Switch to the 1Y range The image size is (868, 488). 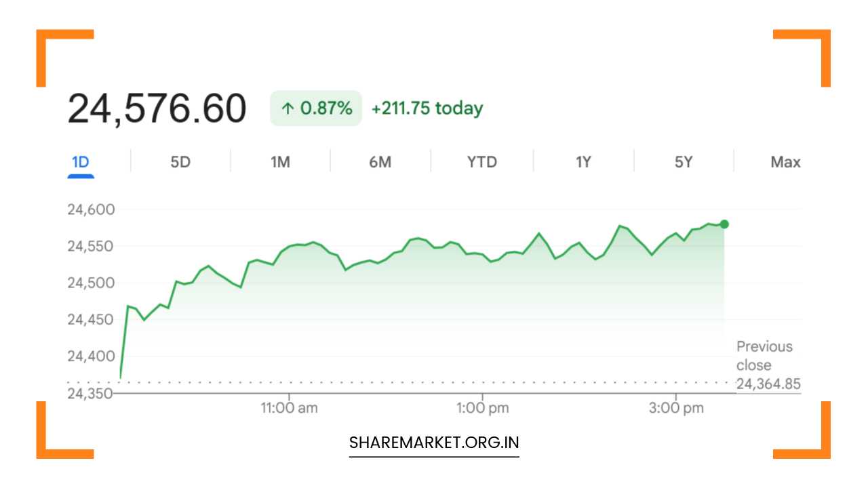[583, 162]
